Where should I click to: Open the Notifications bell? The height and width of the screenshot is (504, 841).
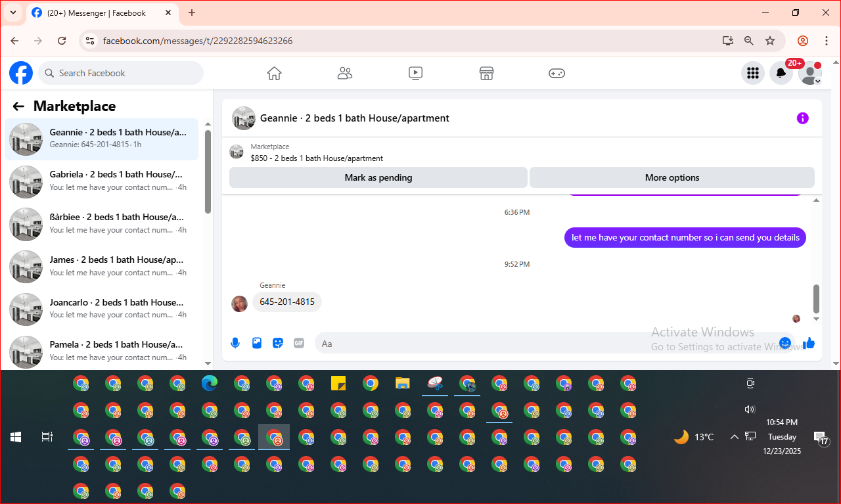coord(781,73)
